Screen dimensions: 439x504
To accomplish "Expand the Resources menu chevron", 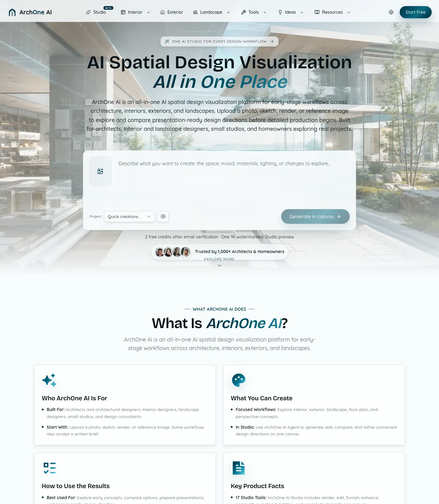I will click(x=349, y=13).
